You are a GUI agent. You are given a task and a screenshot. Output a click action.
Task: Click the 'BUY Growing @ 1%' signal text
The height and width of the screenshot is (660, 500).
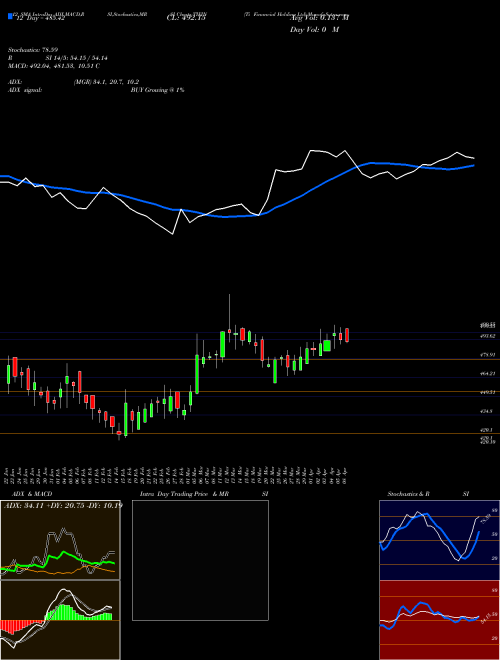coord(157,90)
